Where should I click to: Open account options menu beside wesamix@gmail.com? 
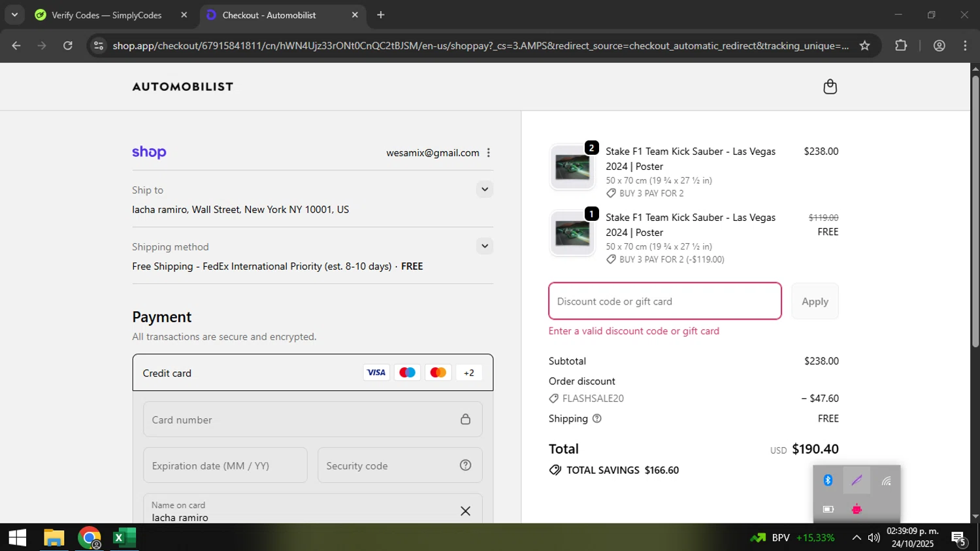[x=488, y=152]
